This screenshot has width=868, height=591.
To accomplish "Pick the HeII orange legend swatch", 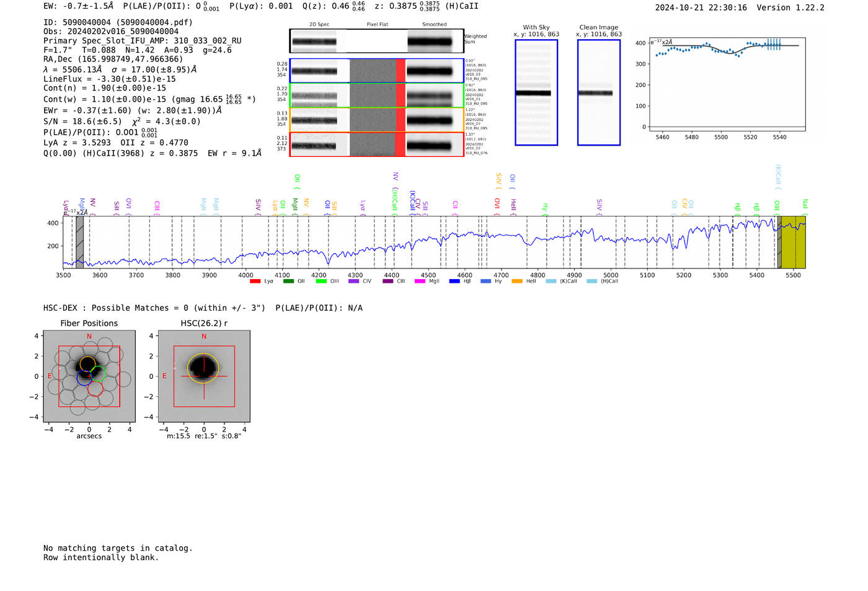I will click(x=517, y=282).
